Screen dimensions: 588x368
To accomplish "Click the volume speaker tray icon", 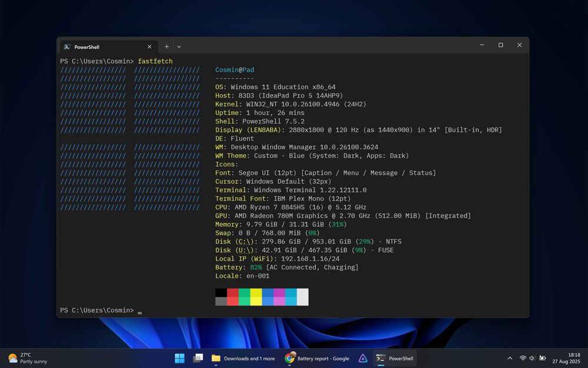I will pyautogui.click(x=532, y=358).
